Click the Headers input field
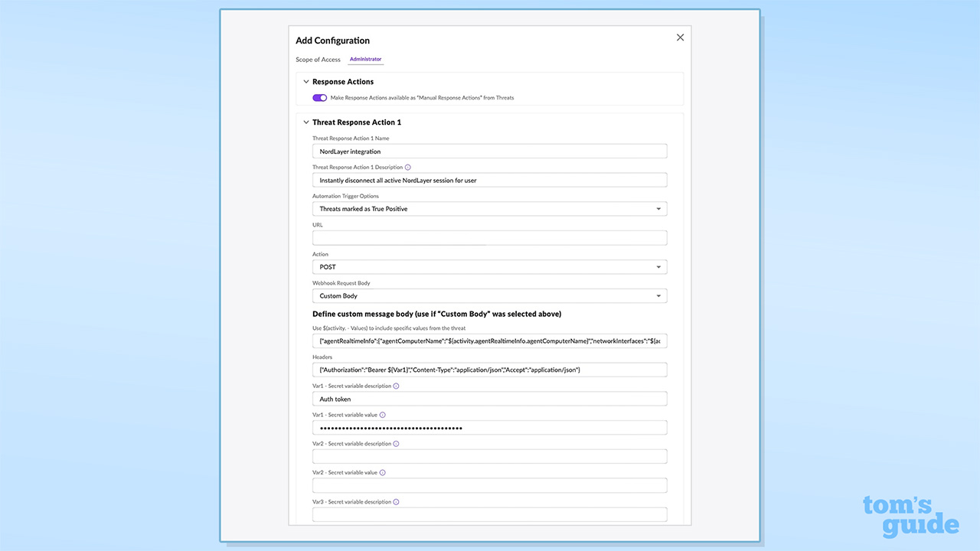This screenshot has height=551, width=980. (489, 370)
